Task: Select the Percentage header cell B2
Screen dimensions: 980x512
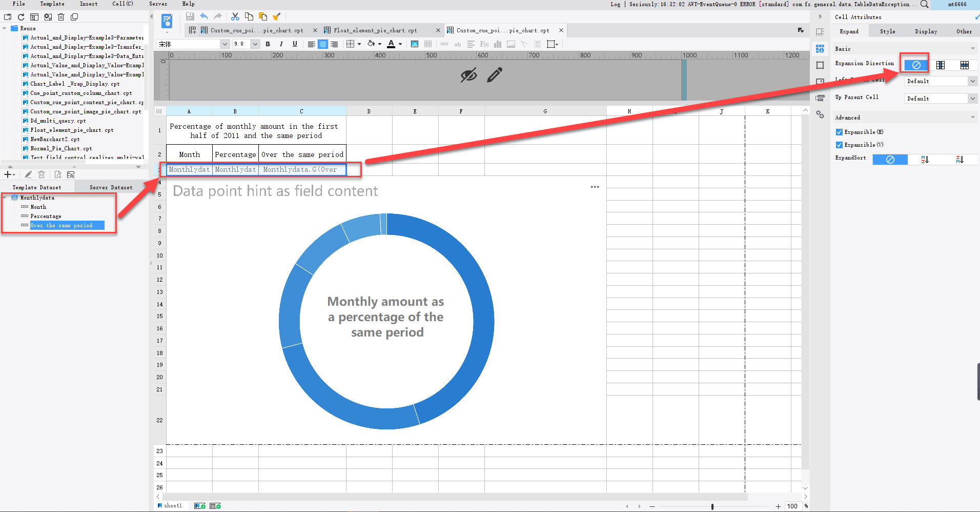Action: (x=235, y=154)
